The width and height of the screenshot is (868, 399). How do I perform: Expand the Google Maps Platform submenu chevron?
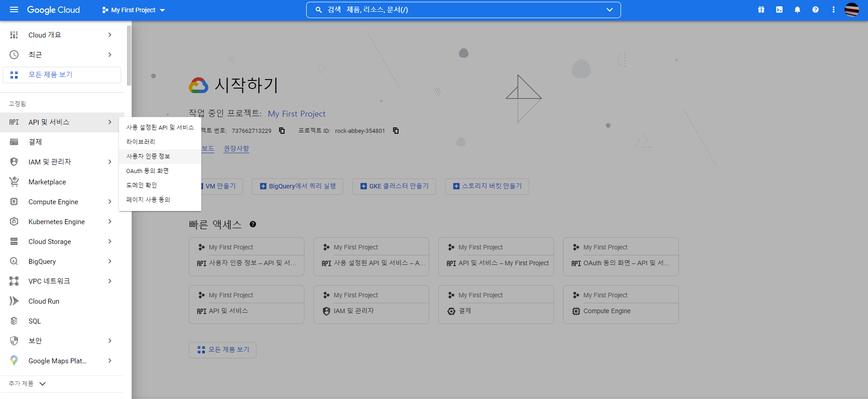coord(110,361)
